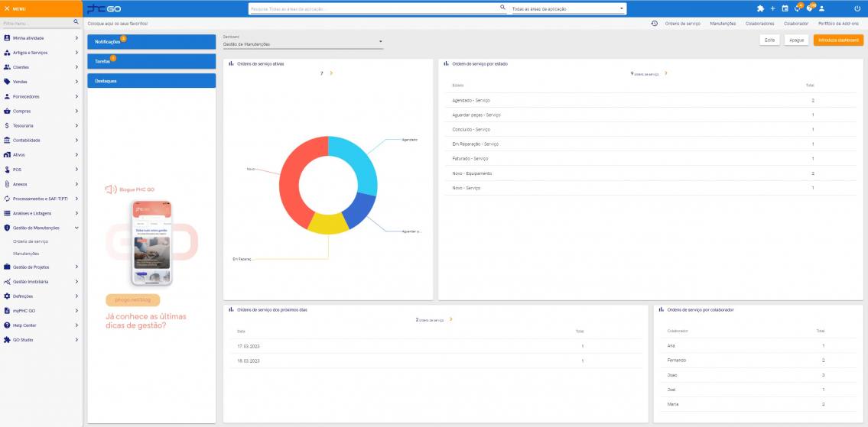Image resolution: width=868 pixels, height=427 pixels.
Task: Click the Contabilidade bank icon
Action: (x=7, y=140)
